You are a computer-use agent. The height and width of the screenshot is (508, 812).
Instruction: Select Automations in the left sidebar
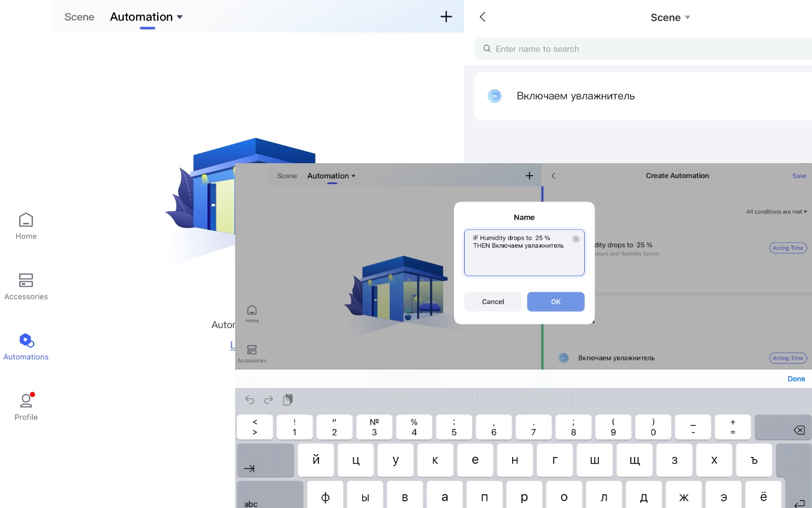26,347
